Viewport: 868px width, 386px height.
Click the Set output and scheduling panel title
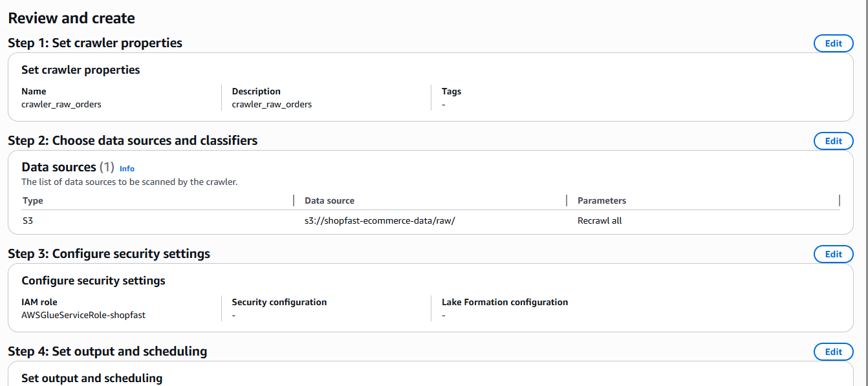(x=92, y=378)
